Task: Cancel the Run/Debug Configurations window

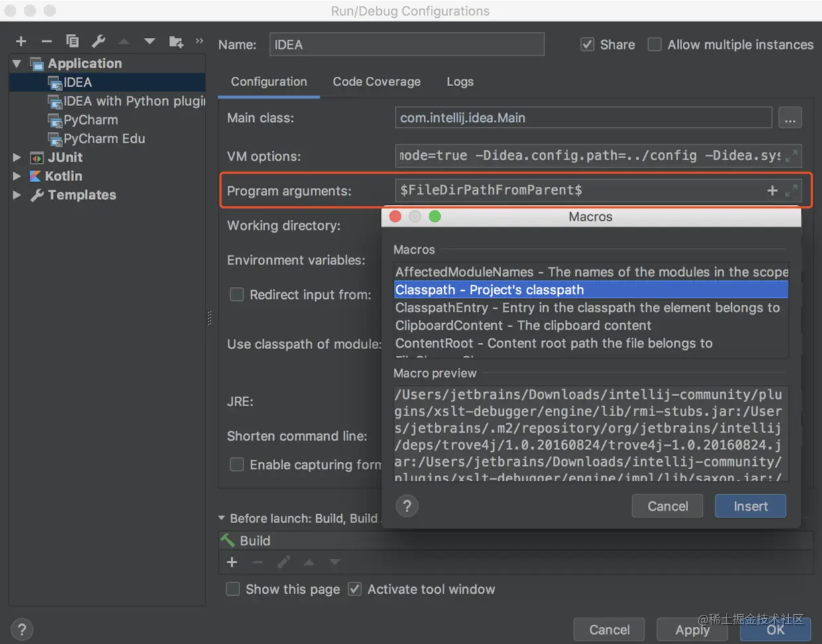Action: tap(609, 629)
